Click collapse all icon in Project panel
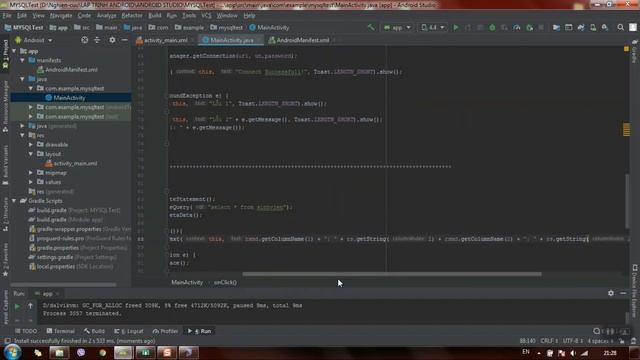 click(x=97, y=40)
